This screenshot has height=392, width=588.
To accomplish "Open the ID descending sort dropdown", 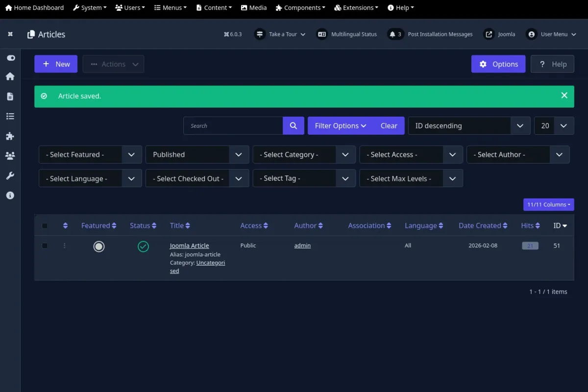I will click(469, 126).
